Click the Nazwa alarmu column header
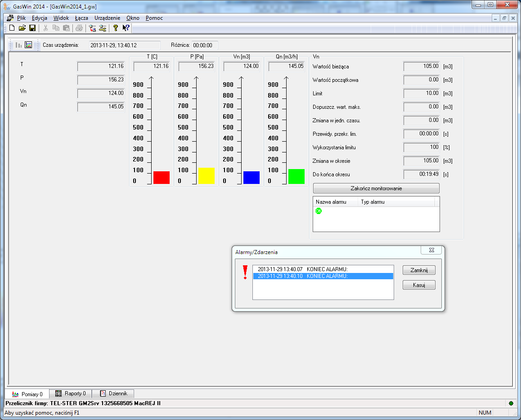521x420 pixels. pyautogui.click(x=335, y=202)
